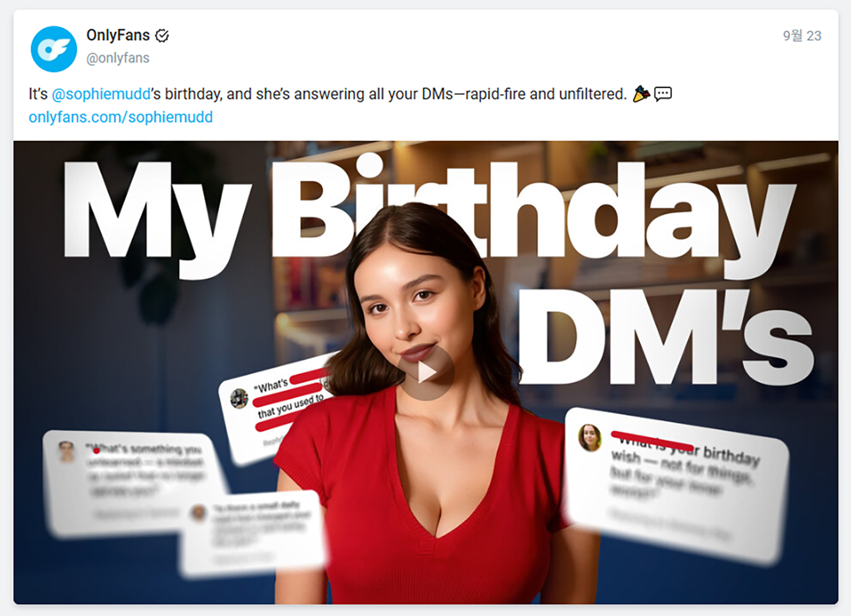The width and height of the screenshot is (851, 616).
Task: Click avatar on the bottom-center blurred DM card
Action: pos(199,513)
